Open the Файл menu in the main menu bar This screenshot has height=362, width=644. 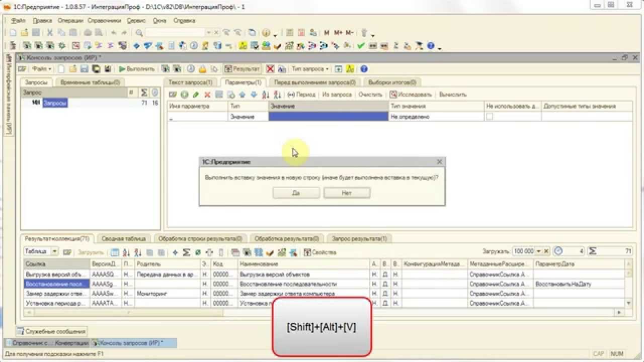point(19,21)
